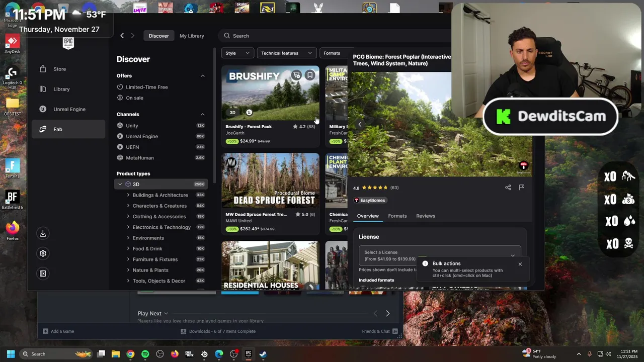Open Brushify - Forest Pack title link
Screen dimensions: 644x362
[249, 127]
